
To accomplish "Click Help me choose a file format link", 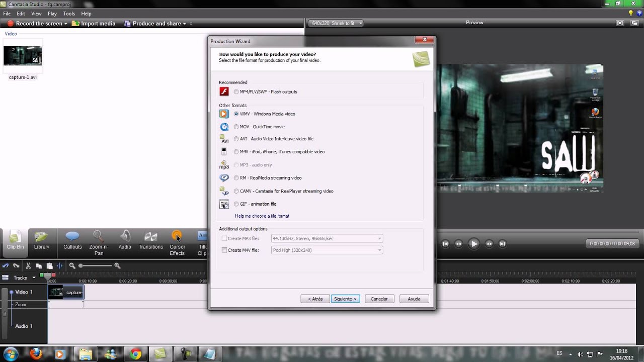I will tap(262, 216).
